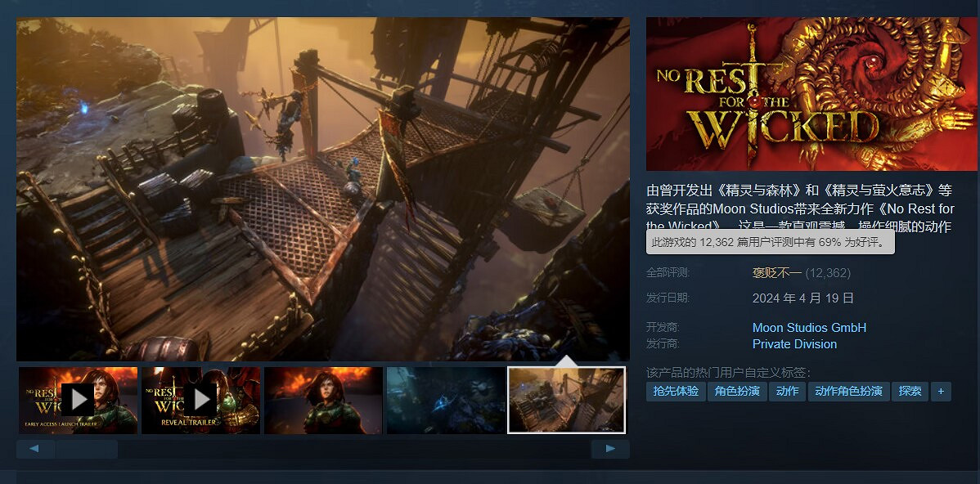Play the Reveal Trailer video thumbnail

pyautogui.click(x=200, y=400)
